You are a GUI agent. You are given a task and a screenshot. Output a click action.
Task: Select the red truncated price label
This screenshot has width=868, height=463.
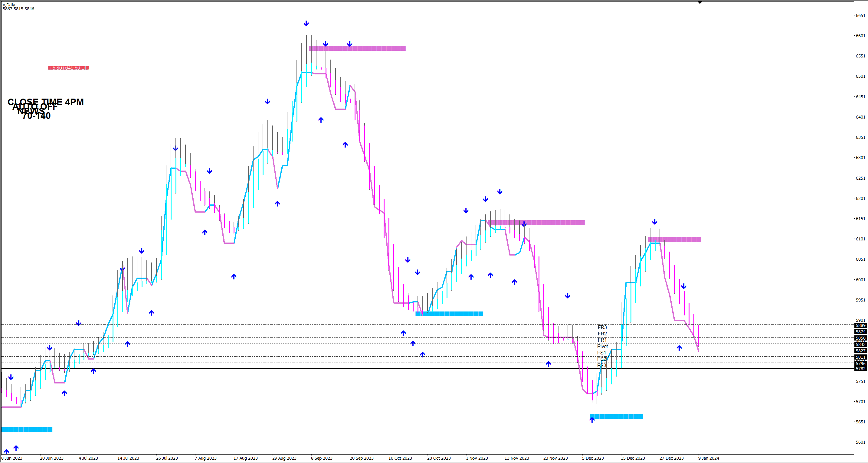[68, 68]
